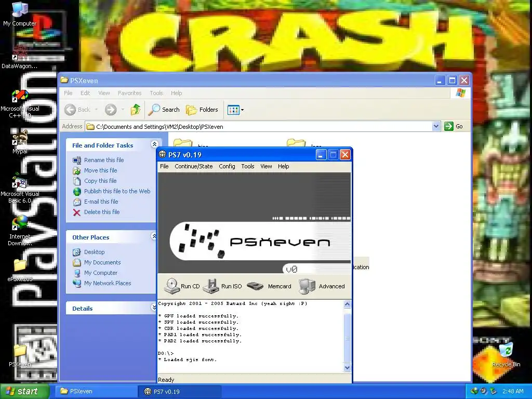This screenshot has width=532, height=399.
Task: Click the taskbar clock 2:48 AM
Action: pyautogui.click(x=513, y=391)
